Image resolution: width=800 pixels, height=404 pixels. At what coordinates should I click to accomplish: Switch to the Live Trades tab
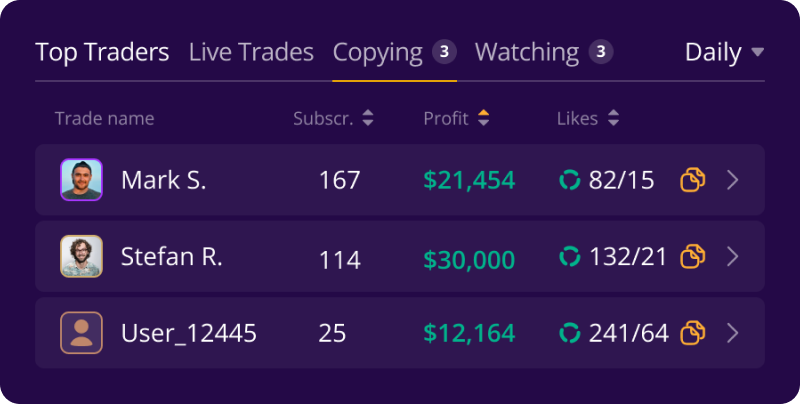(251, 53)
